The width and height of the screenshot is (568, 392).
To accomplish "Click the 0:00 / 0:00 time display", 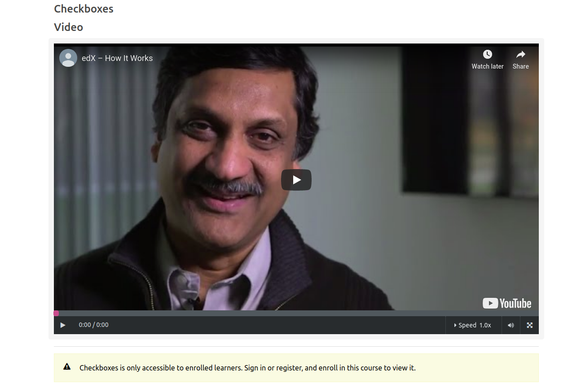I will coord(93,325).
